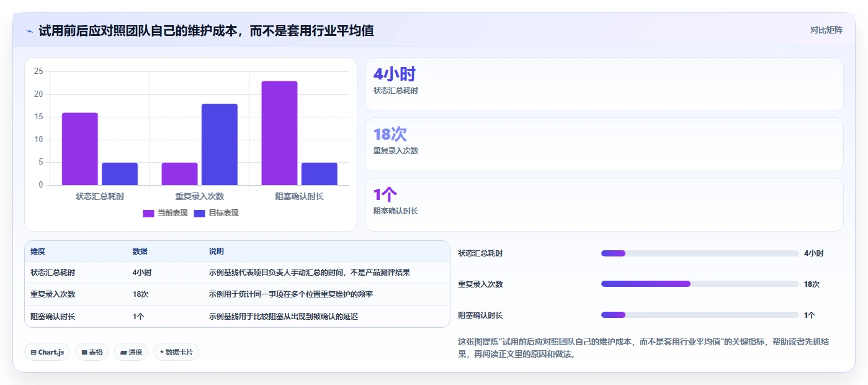Image resolution: width=868 pixels, height=385 pixels.
Task: Click the folder icon in 进度 chip
Action: pos(123,352)
